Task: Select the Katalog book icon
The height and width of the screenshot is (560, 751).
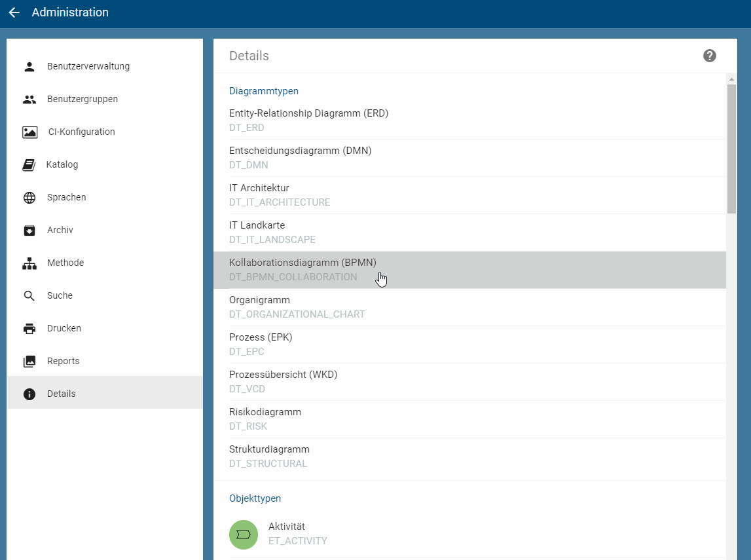Action: tap(29, 164)
